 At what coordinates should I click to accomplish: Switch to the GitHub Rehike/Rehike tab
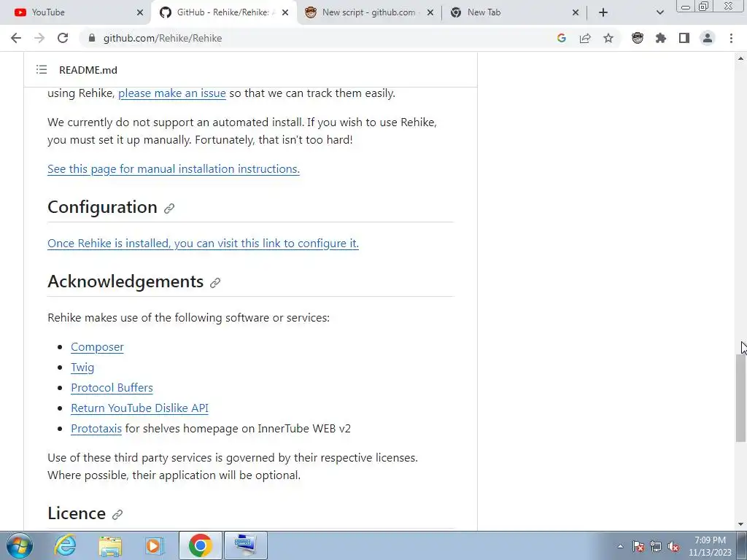click(224, 12)
